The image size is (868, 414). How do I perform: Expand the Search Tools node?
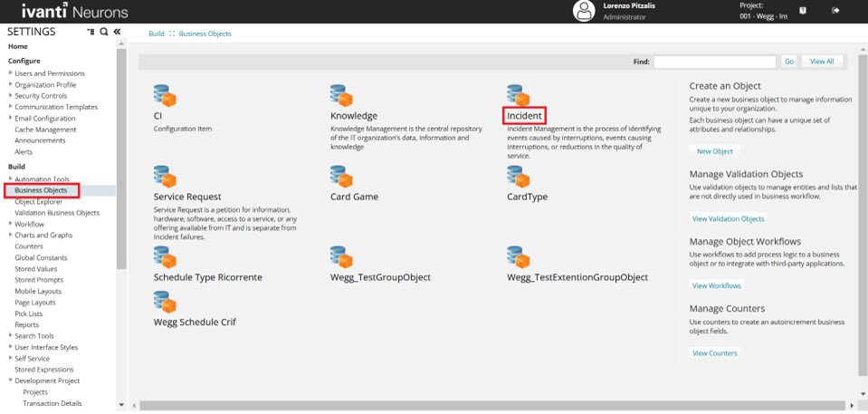coord(11,336)
